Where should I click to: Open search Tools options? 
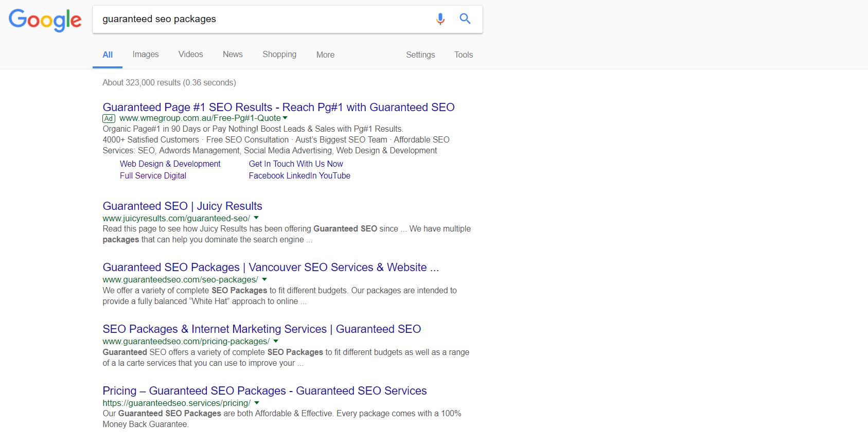[x=464, y=55]
